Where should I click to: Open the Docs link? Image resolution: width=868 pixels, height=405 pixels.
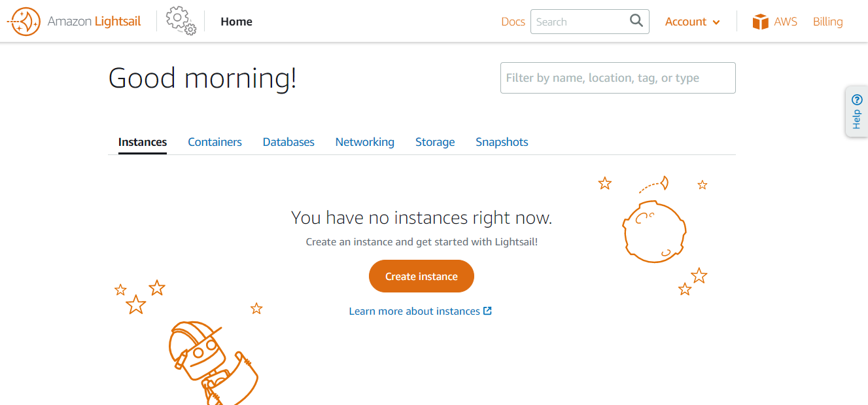[x=513, y=22]
